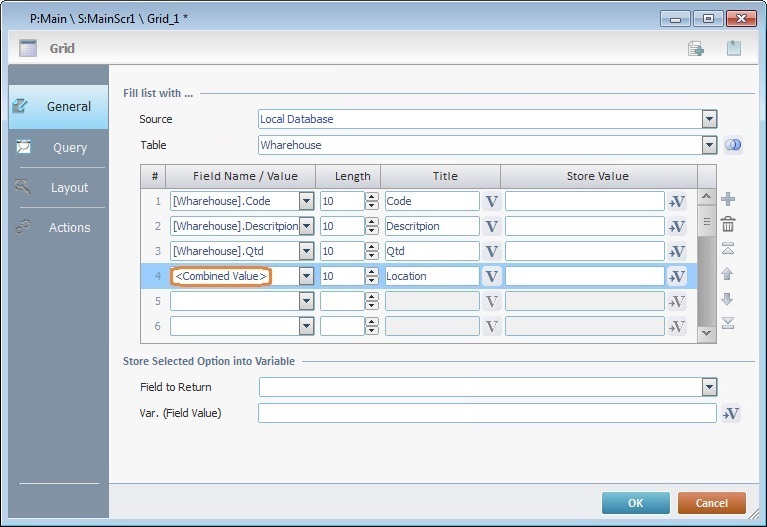Click the trash icon to delete row
Viewport: 767px width, 527px height.
(x=728, y=225)
